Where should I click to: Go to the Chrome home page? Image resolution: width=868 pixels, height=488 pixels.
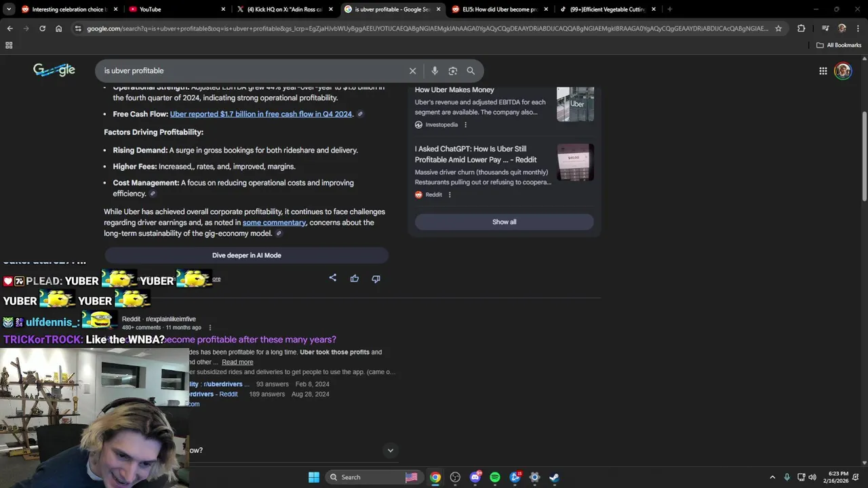(x=58, y=28)
